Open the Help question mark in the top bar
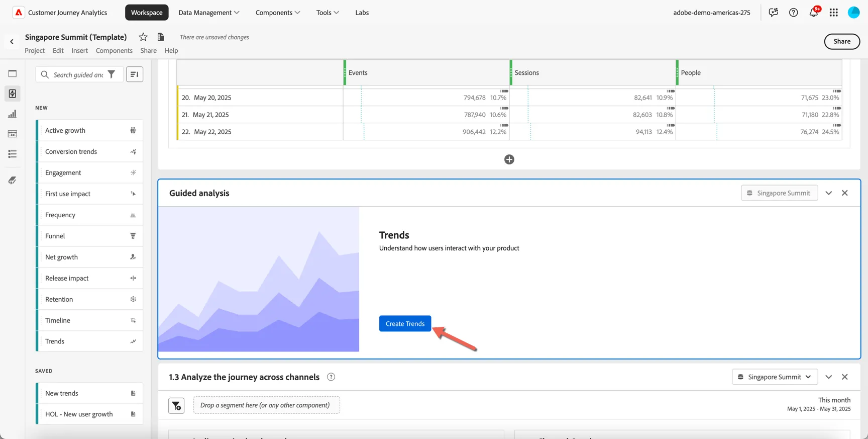Image resolution: width=868 pixels, height=439 pixels. point(794,13)
